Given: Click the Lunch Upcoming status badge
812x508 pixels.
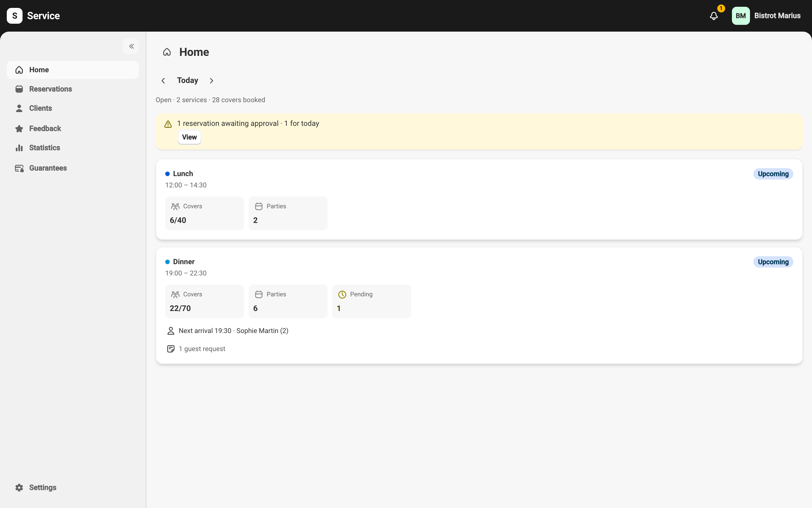Looking at the screenshot, I should tap(773, 174).
